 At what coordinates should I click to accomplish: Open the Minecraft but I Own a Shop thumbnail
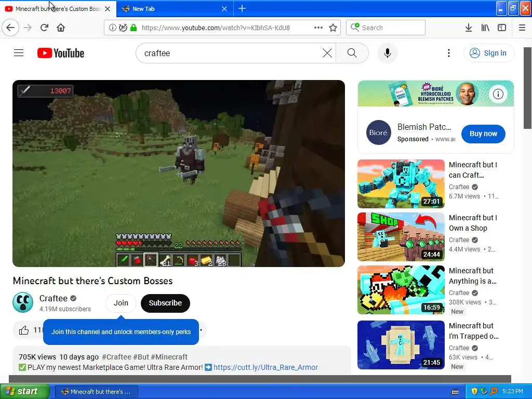pos(401,236)
